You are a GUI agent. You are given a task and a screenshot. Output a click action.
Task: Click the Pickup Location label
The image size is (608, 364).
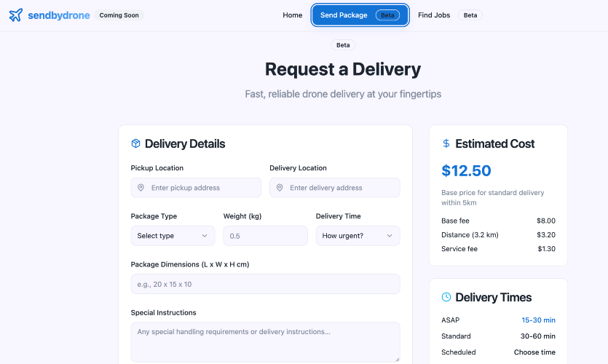(157, 168)
